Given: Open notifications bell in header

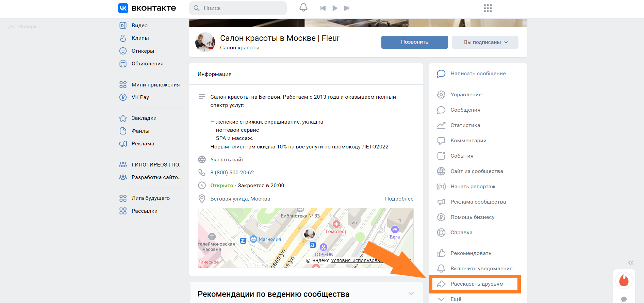Looking at the screenshot, I should (303, 8).
